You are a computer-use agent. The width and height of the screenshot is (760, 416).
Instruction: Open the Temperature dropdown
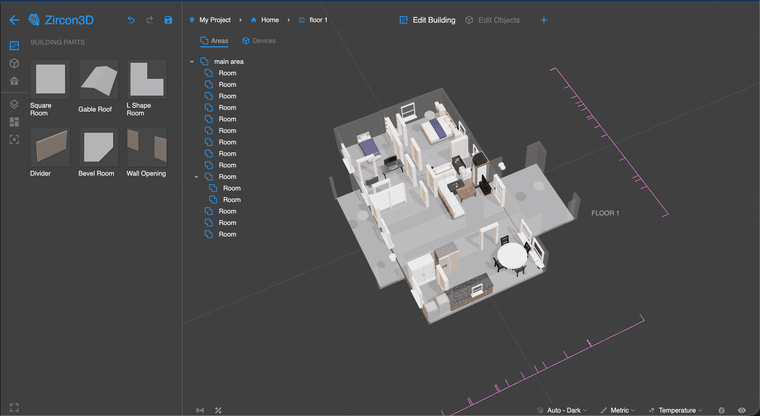pos(676,410)
